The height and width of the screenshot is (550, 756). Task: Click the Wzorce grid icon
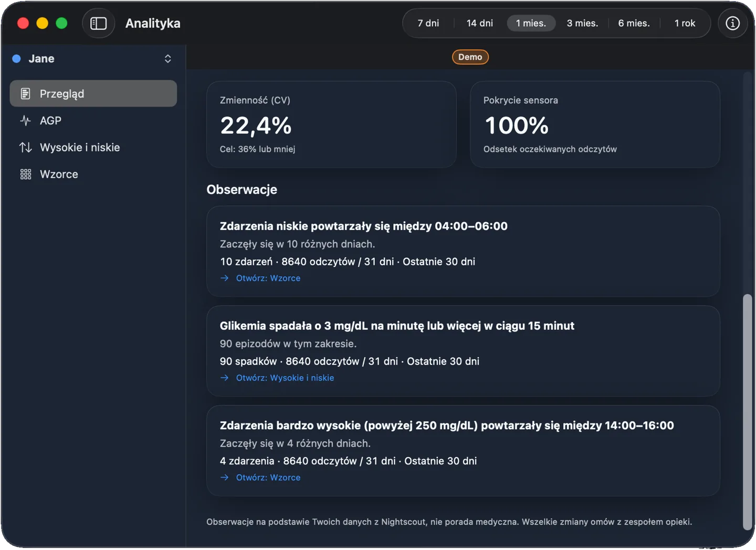point(25,174)
